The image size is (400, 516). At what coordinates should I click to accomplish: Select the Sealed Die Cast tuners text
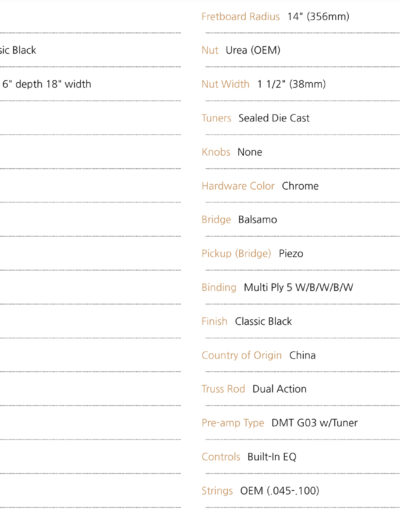(x=274, y=118)
